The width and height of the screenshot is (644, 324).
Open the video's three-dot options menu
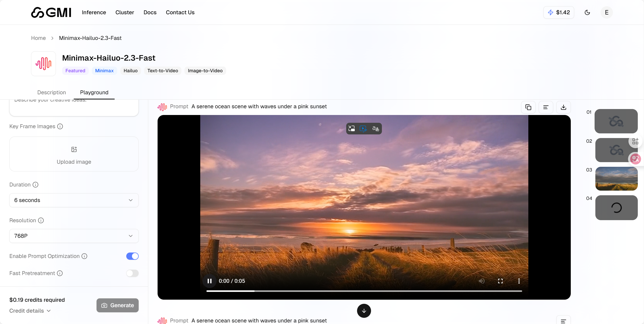tap(519, 281)
